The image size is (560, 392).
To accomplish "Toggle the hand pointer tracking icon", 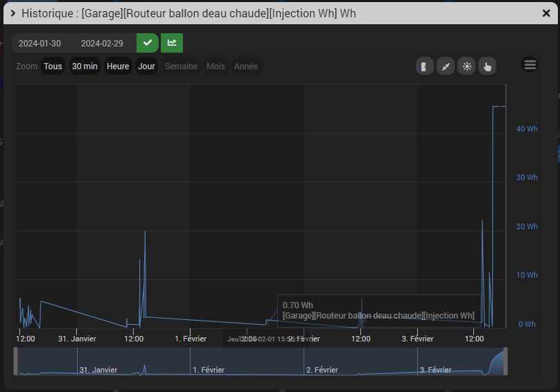I will coord(487,66).
